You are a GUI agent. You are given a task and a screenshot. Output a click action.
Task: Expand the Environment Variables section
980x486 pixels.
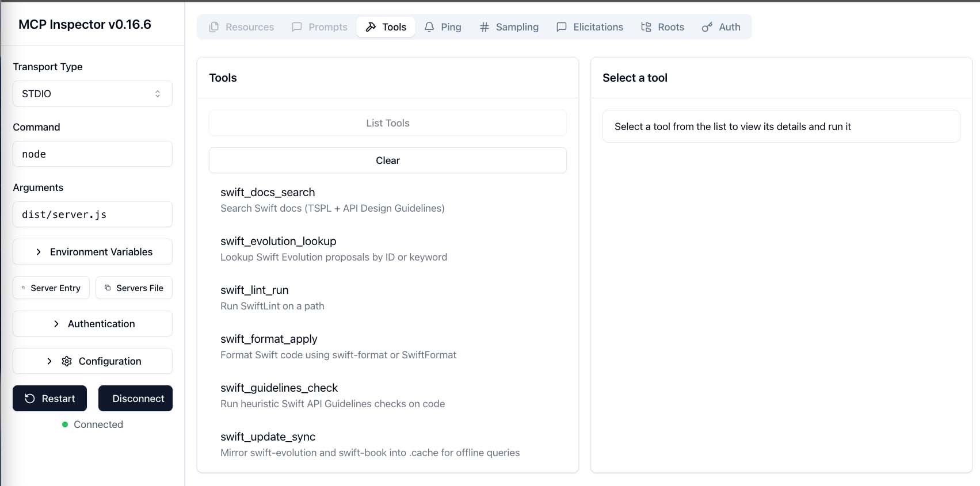pos(92,252)
